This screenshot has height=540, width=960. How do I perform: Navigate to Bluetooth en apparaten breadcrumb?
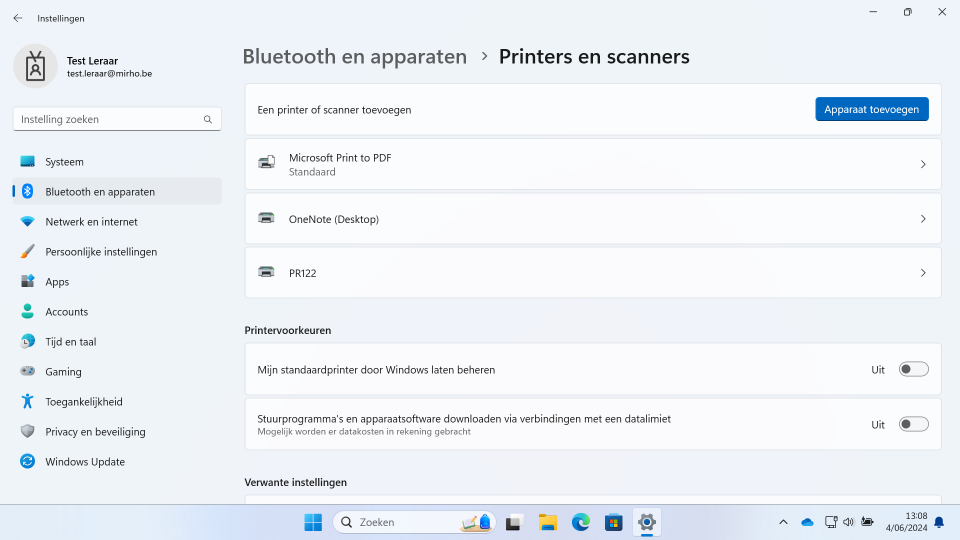click(354, 57)
